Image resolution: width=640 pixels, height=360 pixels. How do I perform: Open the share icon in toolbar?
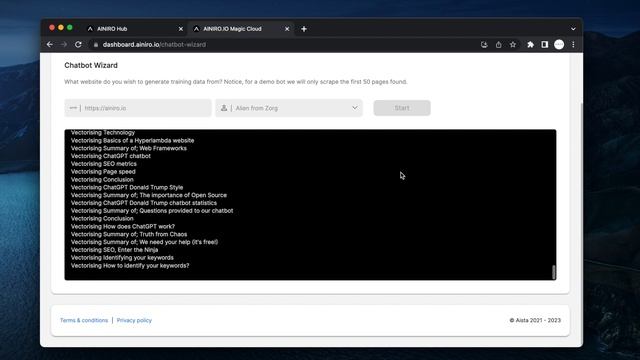(x=498, y=44)
